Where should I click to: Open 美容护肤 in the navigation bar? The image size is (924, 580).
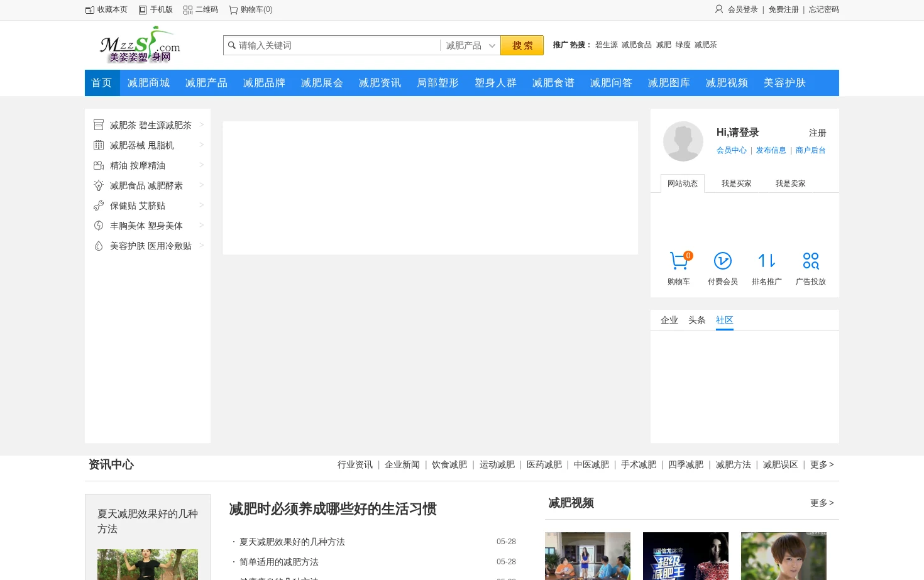(x=785, y=83)
